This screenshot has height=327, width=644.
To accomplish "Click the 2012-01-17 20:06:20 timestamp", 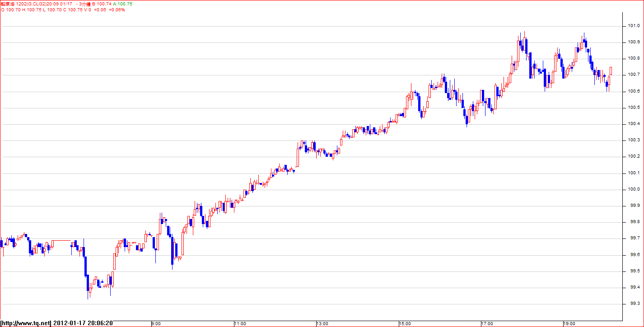I will [83, 323].
